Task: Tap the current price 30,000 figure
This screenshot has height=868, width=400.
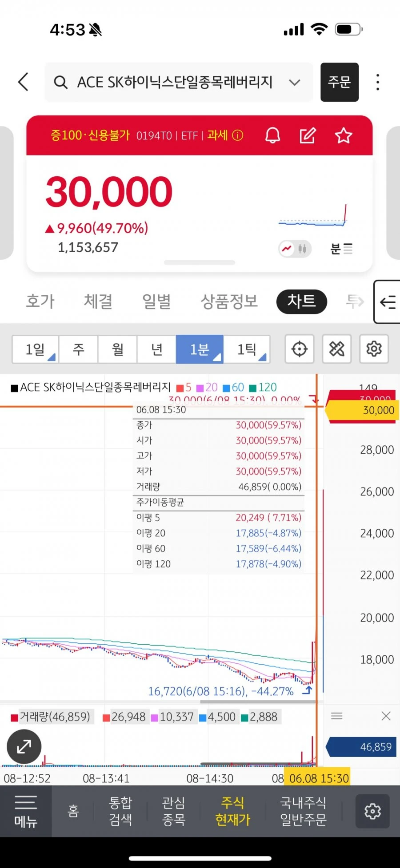Action: pos(109,192)
